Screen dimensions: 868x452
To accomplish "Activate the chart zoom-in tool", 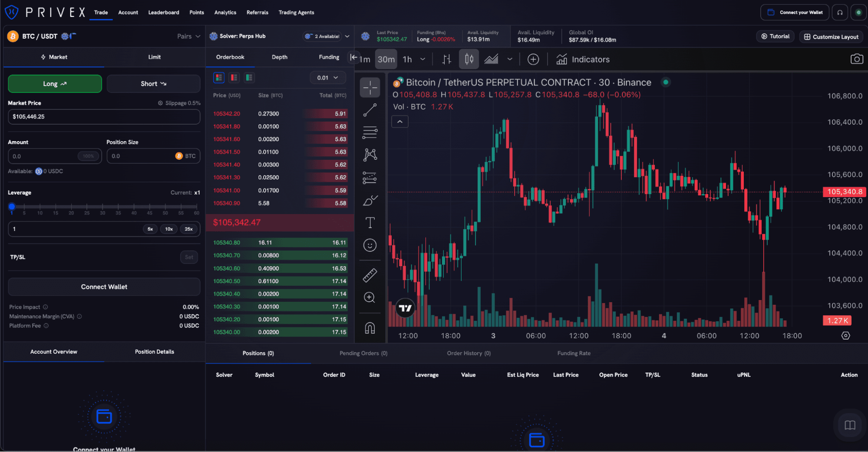I will click(x=370, y=297).
